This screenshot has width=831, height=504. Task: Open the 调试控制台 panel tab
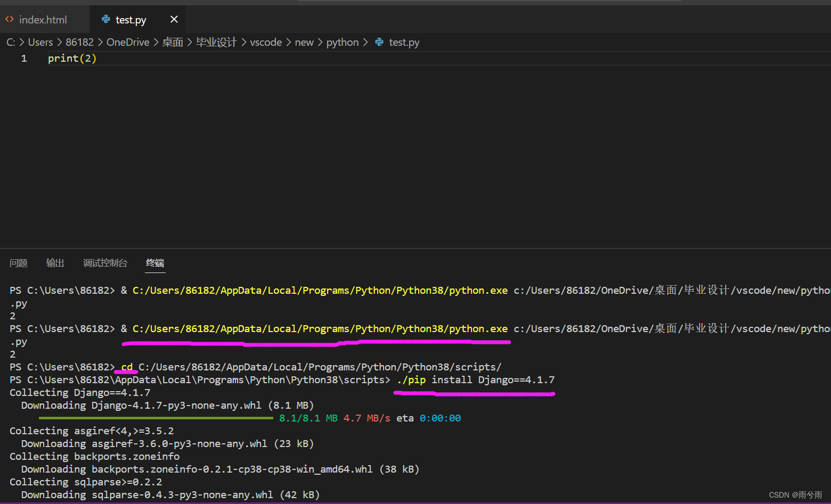105,263
